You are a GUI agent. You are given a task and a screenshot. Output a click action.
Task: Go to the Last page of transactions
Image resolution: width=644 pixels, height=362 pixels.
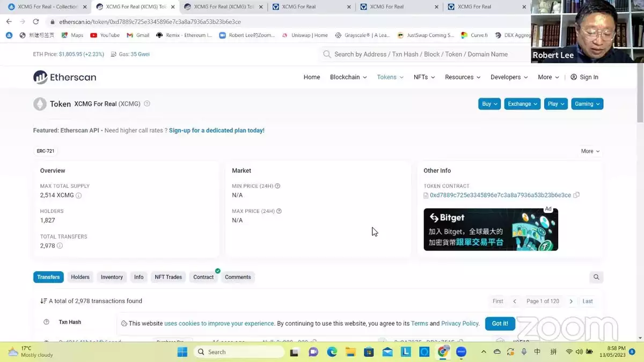(x=588, y=301)
